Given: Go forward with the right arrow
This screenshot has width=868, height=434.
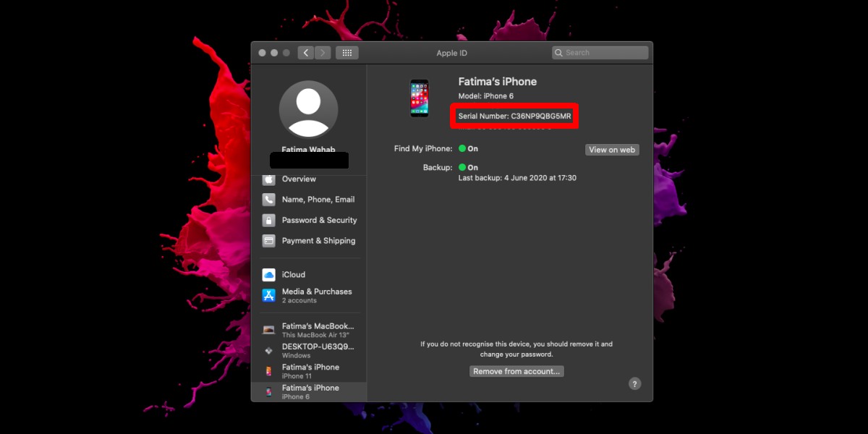Looking at the screenshot, I should [x=323, y=53].
